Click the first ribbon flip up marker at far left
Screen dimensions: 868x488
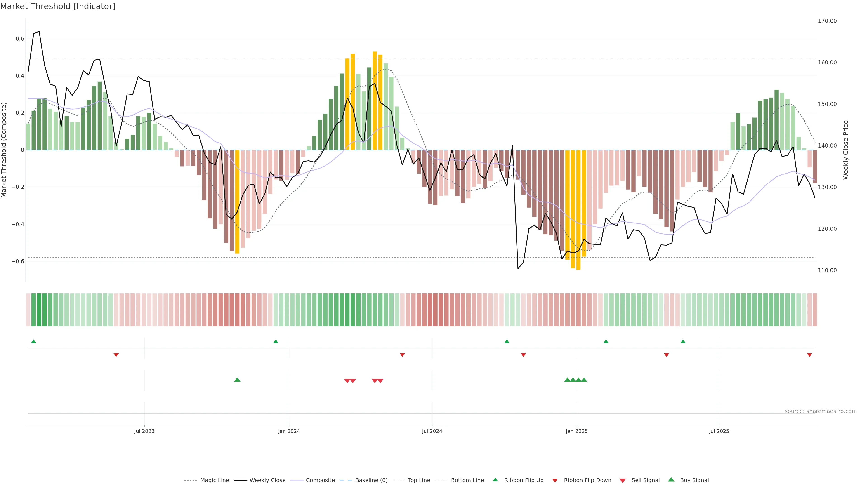pyautogui.click(x=33, y=342)
